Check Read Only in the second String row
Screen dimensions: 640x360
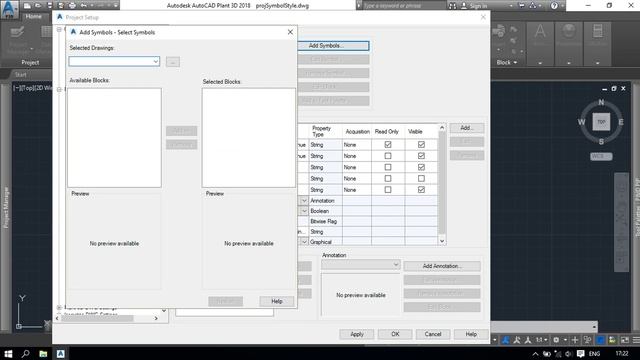[x=388, y=156]
